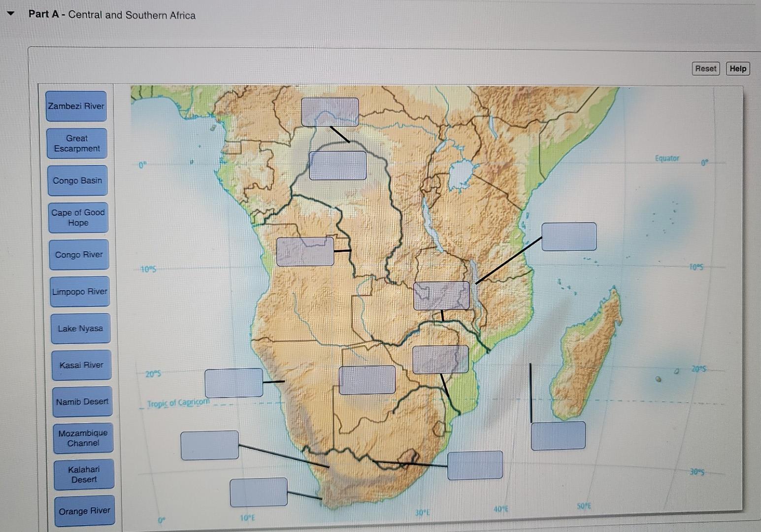The height and width of the screenshot is (532, 761).
Task: Select the Lake Nyasa label
Action: (x=81, y=328)
